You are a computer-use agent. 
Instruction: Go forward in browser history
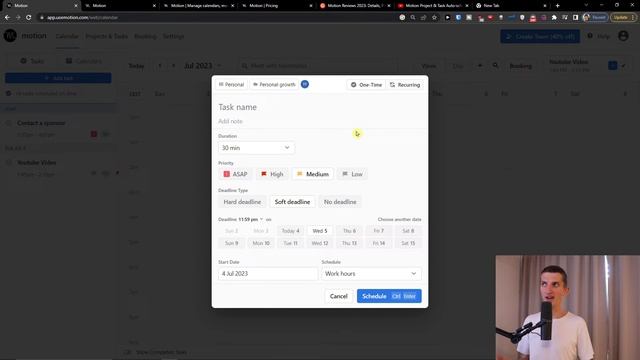(x=18, y=18)
